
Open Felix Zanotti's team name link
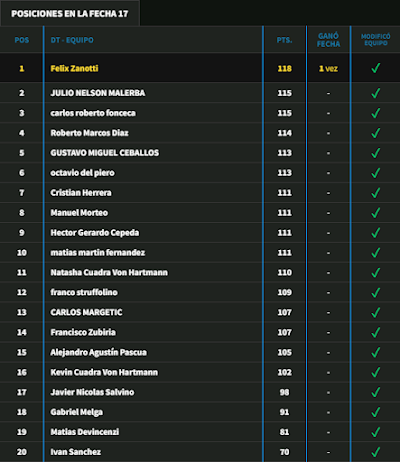point(74,68)
